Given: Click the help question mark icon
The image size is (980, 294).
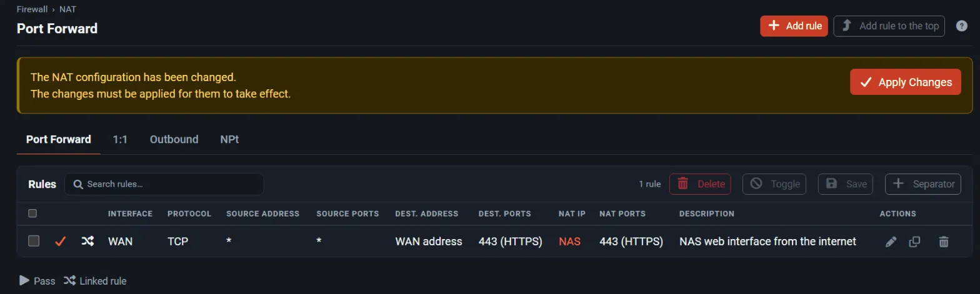Looking at the screenshot, I should tap(962, 26).
